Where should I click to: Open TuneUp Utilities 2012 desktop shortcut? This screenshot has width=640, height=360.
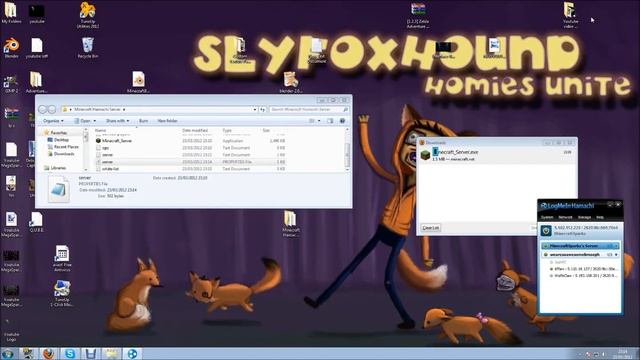[88, 15]
